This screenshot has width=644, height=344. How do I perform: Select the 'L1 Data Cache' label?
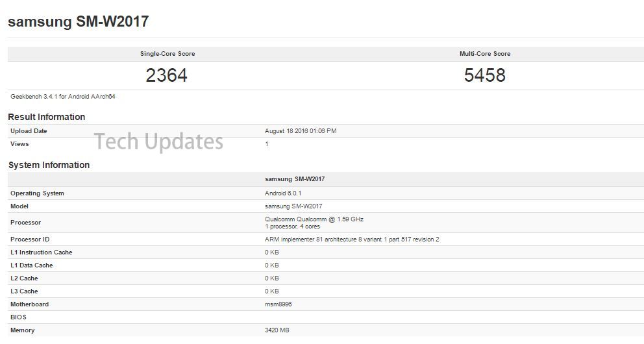tap(32, 265)
